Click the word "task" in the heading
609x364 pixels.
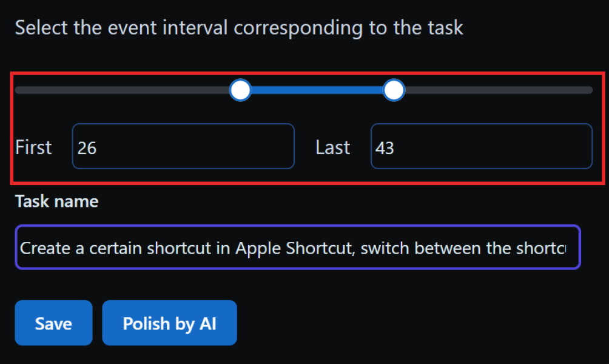(x=443, y=28)
